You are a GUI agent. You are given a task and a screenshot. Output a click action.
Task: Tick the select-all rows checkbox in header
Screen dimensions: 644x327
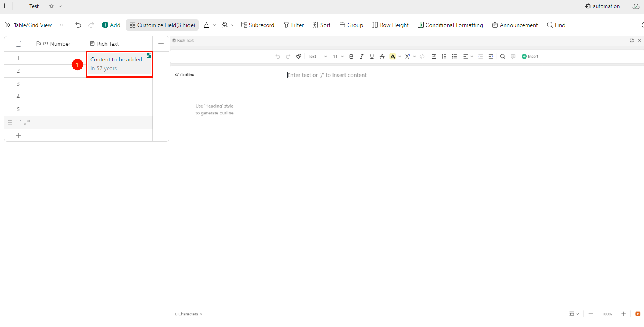18,44
